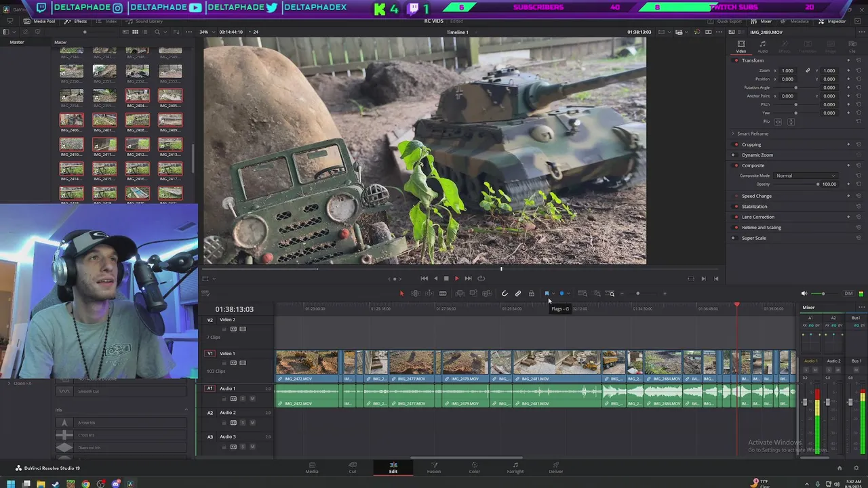This screenshot has width=868, height=488.
Task: Open the Flags color dropdown arrow
Action: [x=553, y=293]
